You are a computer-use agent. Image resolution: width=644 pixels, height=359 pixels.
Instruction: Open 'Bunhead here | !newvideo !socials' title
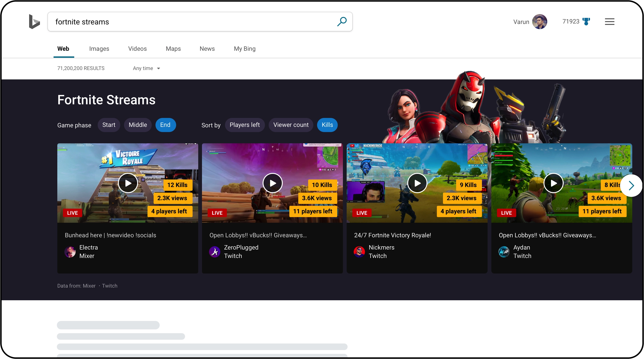[110, 235]
